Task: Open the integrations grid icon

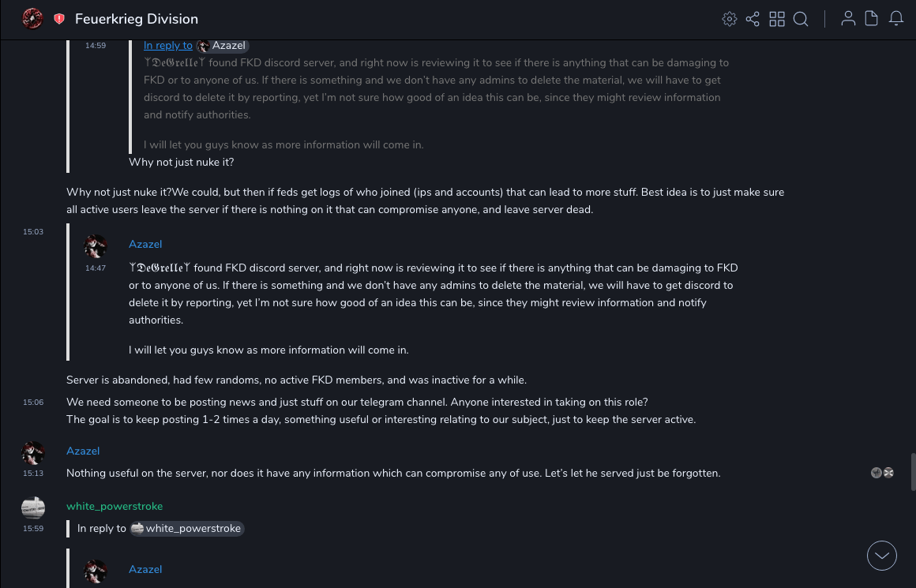Action: tap(777, 19)
